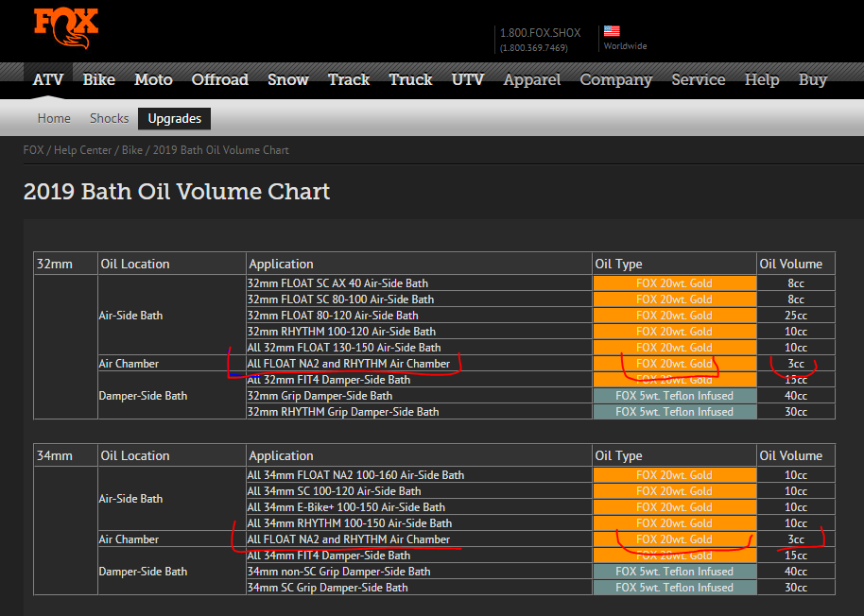864x616 pixels.
Task: Open the ATV menu tab
Action: tap(48, 79)
